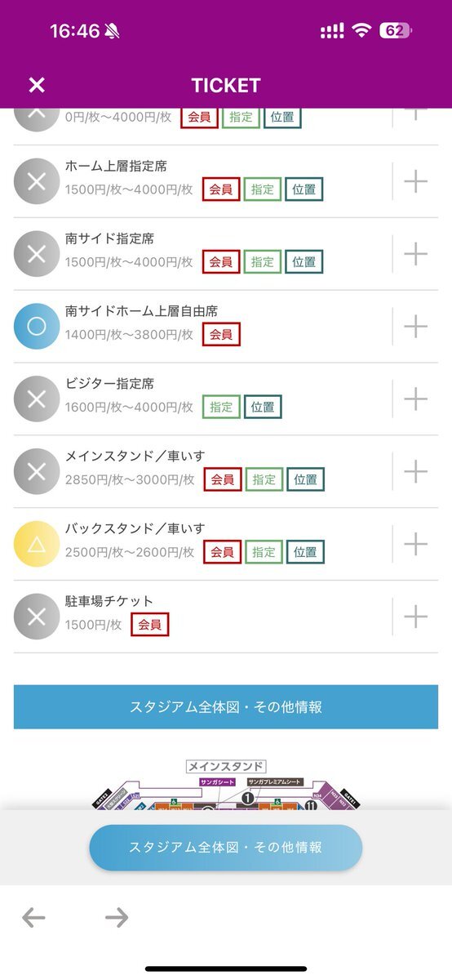Click 会員 tag on ホーム上層指定席 row
The height and width of the screenshot is (980, 452).
click(221, 189)
